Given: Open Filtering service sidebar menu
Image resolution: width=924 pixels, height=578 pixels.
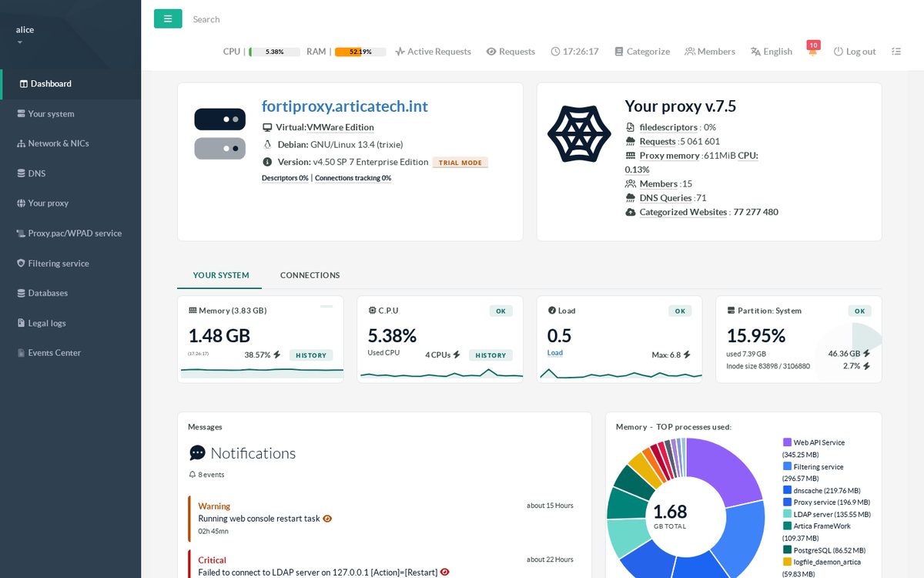Looking at the screenshot, I should 71,264.
